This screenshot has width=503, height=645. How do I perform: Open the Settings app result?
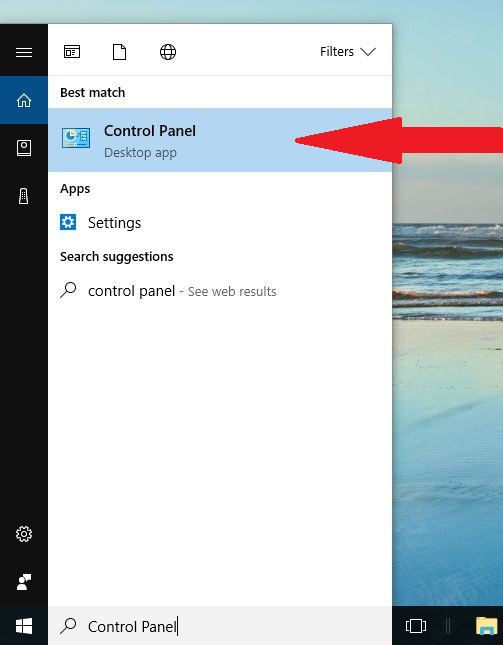click(x=220, y=223)
